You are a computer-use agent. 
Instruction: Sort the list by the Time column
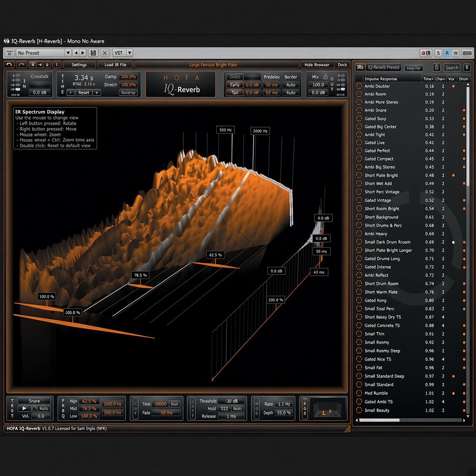(428, 79)
